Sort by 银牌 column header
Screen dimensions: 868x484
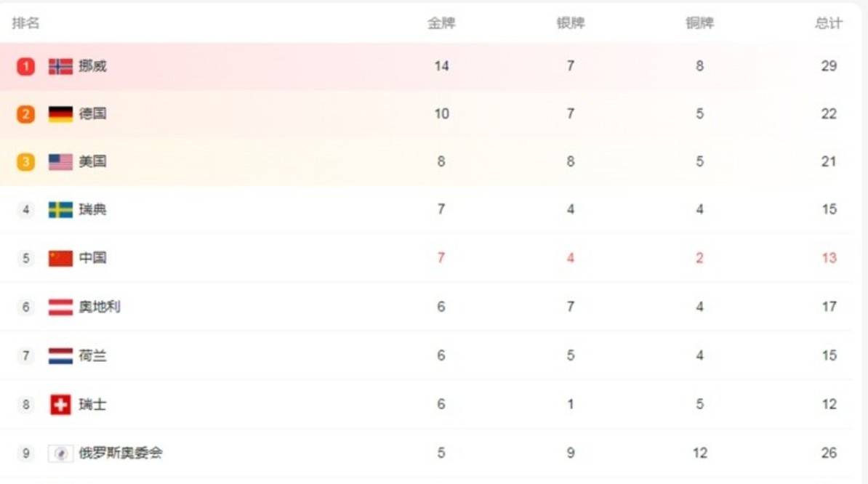point(571,23)
